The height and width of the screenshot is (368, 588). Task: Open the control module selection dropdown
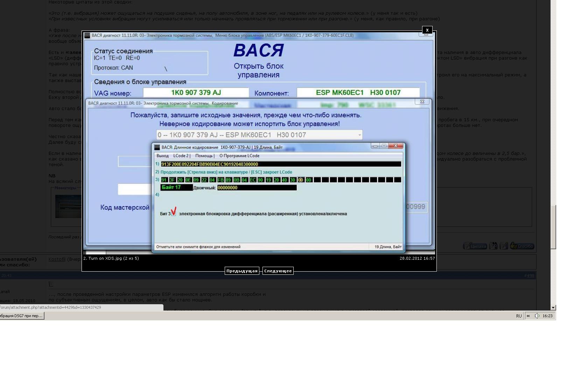pyautogui.click(x=259, y=135)
